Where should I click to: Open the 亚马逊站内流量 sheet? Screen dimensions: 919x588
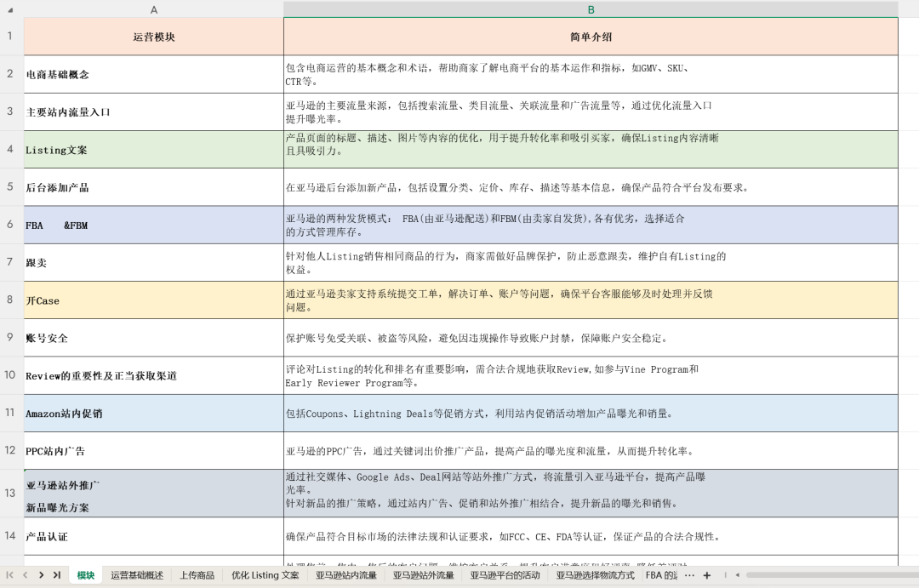point(346,575)
